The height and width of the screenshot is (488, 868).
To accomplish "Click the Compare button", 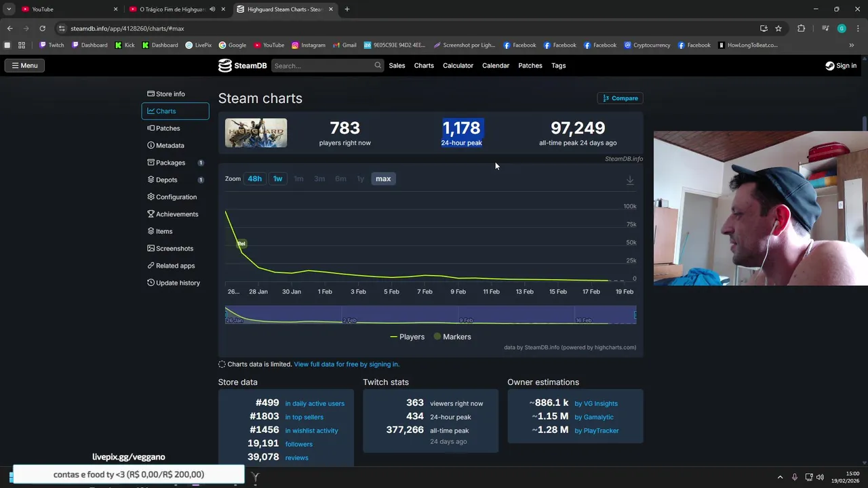I will pos(620,98).
